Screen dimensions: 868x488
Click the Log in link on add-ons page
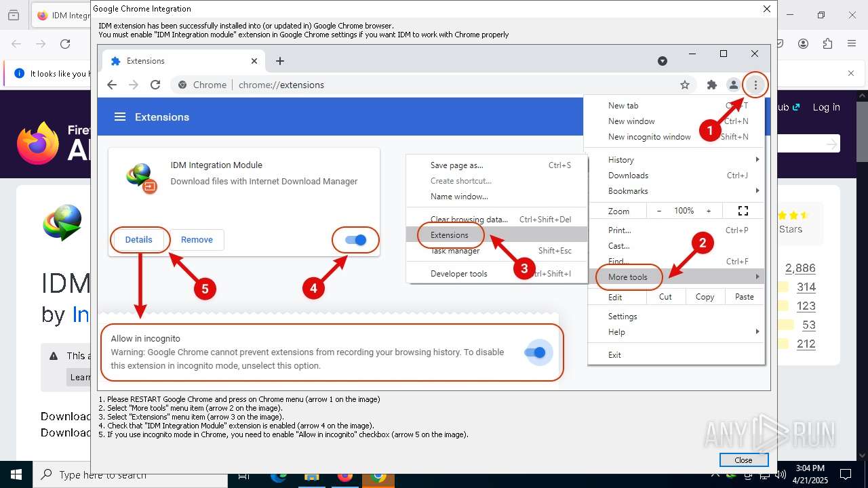click(x=826, y=107)
